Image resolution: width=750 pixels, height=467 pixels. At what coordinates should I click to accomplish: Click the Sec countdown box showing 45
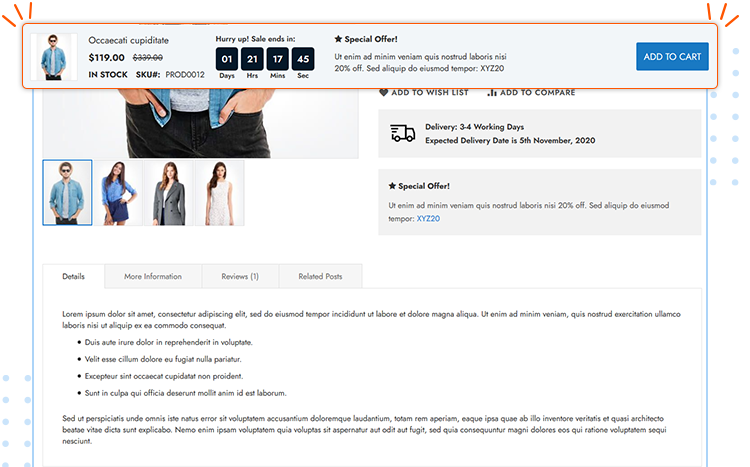(x=303, y=59)
